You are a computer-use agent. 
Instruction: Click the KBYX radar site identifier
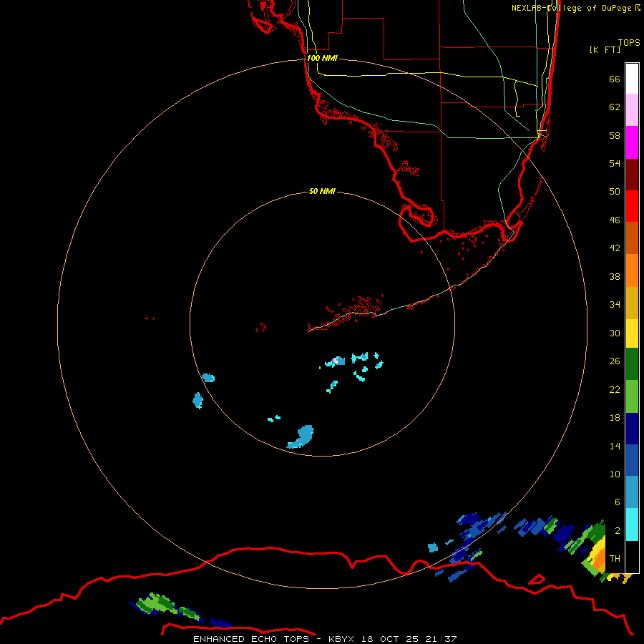[x=343, y=639]
